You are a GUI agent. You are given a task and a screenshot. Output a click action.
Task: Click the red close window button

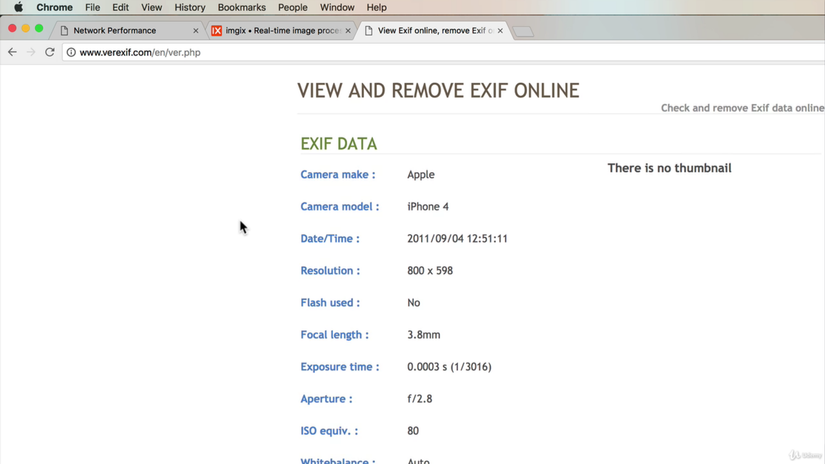[x=12, y=28]
